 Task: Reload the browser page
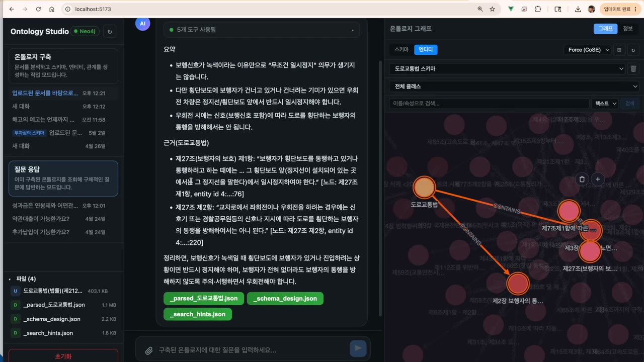pos(38,9)
